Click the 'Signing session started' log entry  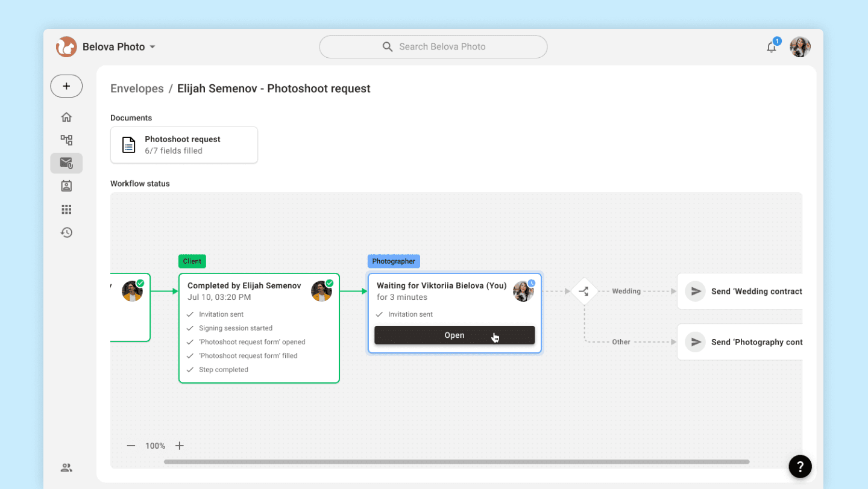pos(236,328)
